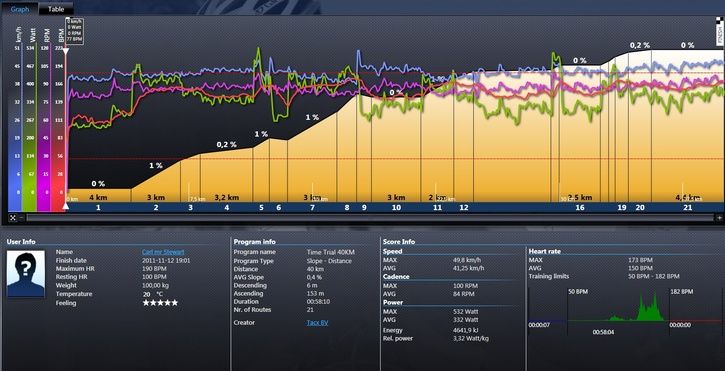Click the zoom out minus icon
The width and height of the screenshot is (725, 371).
point(22,217)
